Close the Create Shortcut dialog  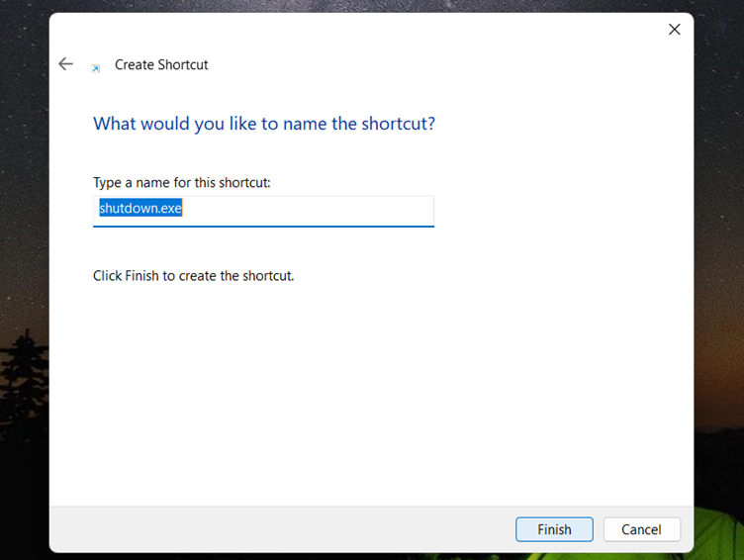click(x=675, y=30)
